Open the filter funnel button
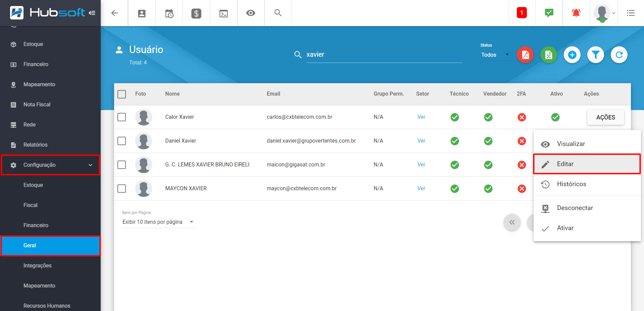This screenshot has height=311, width=644. [596, 55]
